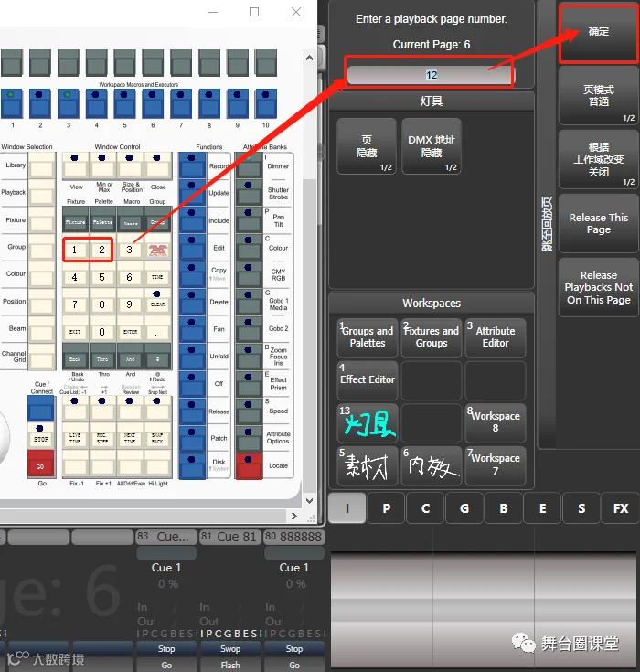Click number key 7 on keypad

tap(75, 304)
